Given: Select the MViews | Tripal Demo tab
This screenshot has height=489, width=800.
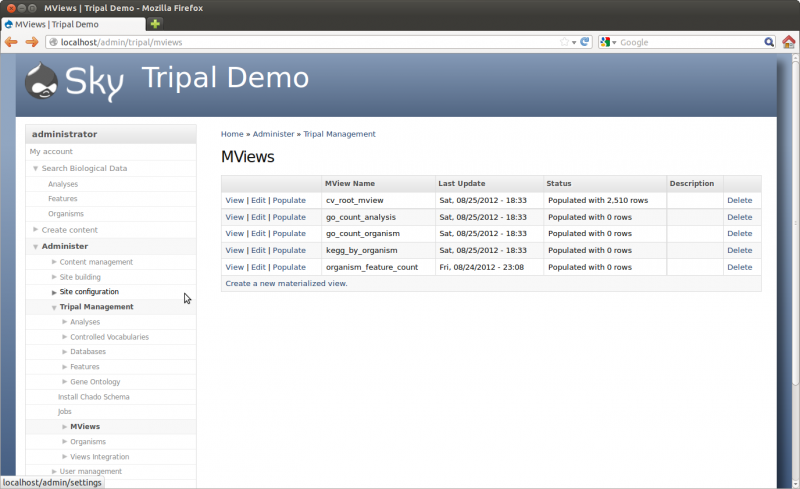Looking at the screenshot, I should (x=73, y=24).
